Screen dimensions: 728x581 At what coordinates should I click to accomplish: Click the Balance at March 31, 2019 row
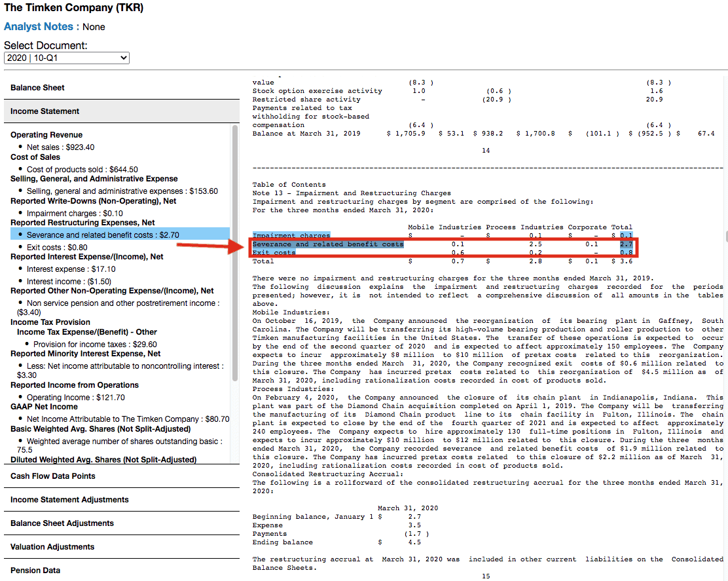[x=483, y=134]
